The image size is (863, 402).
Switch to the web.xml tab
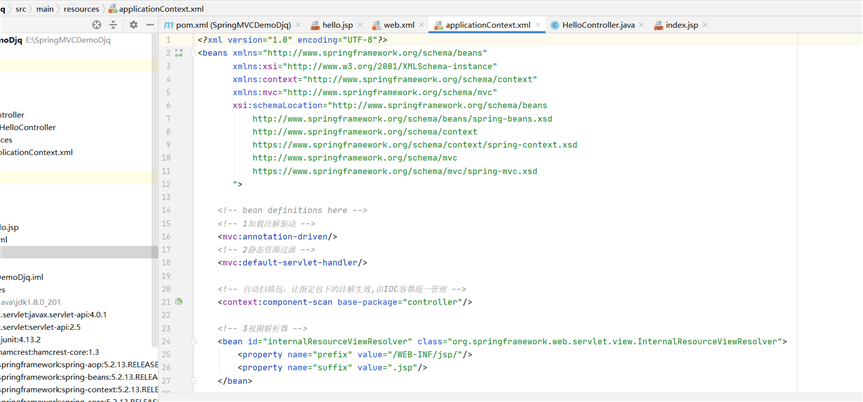point(399,25)
